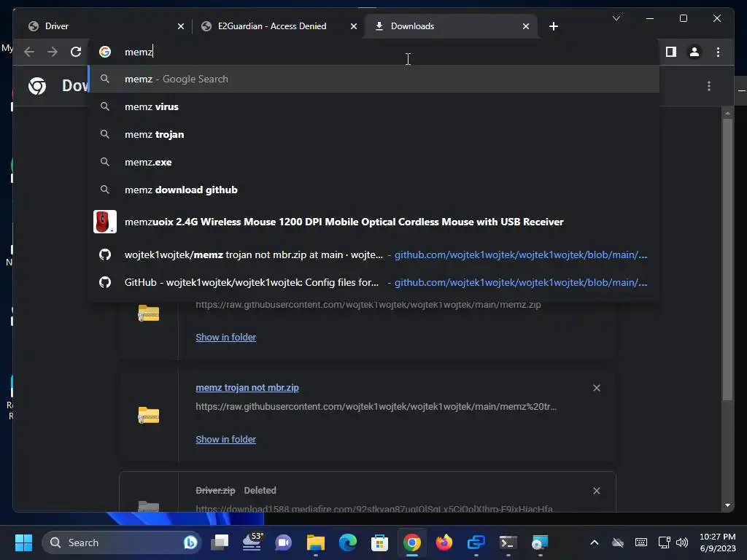Viewport: 747px width, 560px height.
Task: Show 'memz trojan not mbr.zip' in folder
Action: (x=226, y=439)
